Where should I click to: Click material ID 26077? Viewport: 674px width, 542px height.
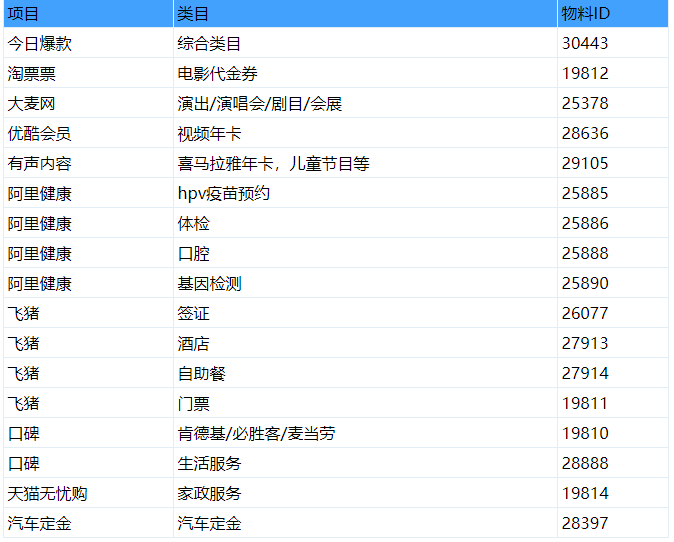613,313
